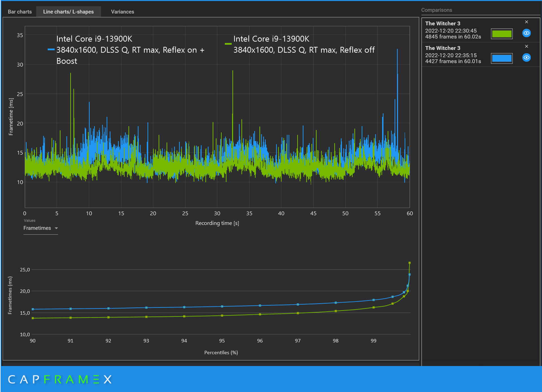Click the green Reflex off legend entry
Image resolution: width=542 pixels, height=392 pixels.
pyautogui.click(x=303, y=50)
